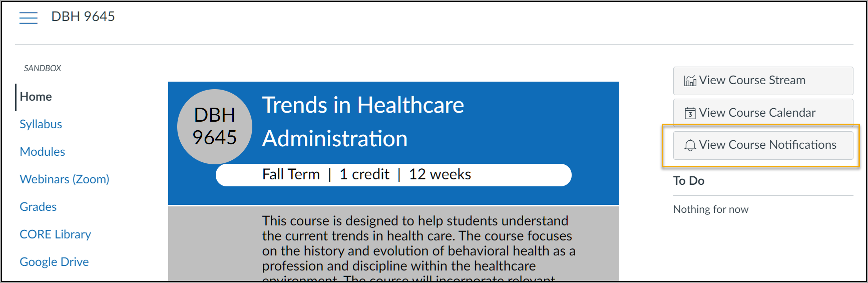The height and width of the screenshot is (283, 868).
Task: Click the Fall Term credit weeks bar
Action: 393,175
